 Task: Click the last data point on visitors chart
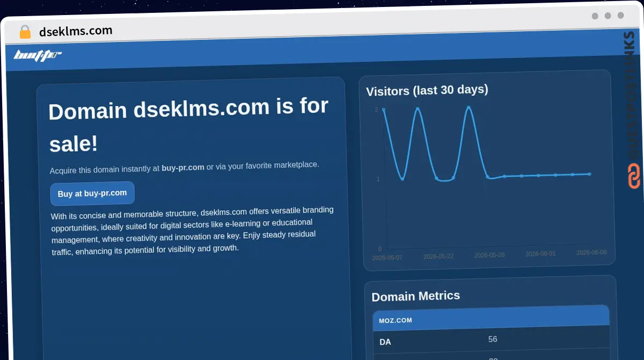[x=589, y=174]
